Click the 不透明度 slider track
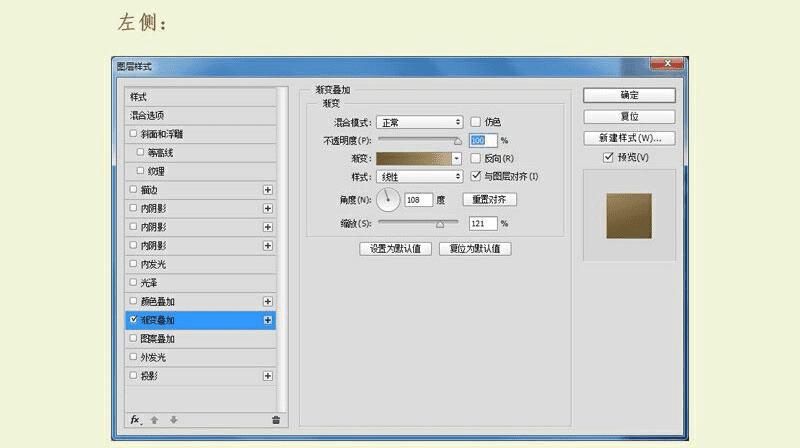Viewport: 800px width, 448px height. click(x=418, y=139)
